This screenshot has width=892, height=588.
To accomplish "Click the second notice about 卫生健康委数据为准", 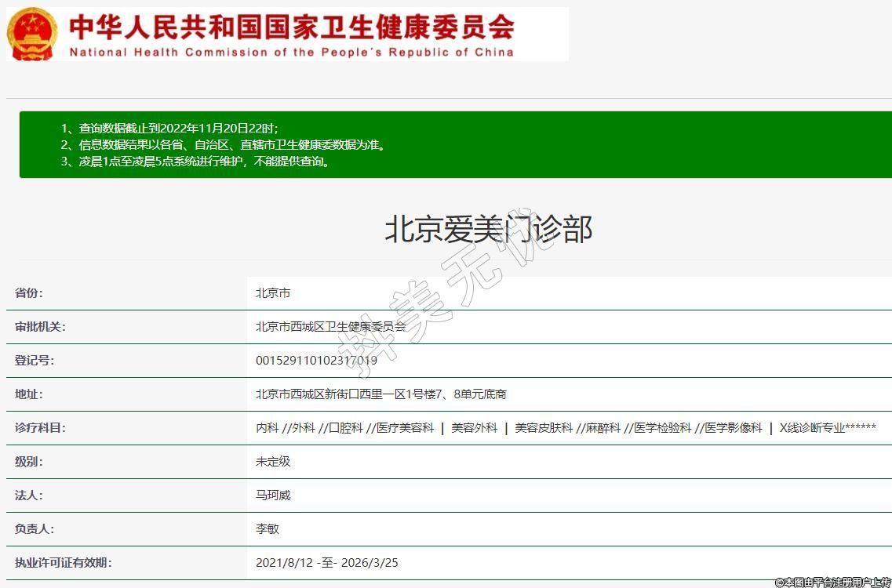I will pos(224,145).
